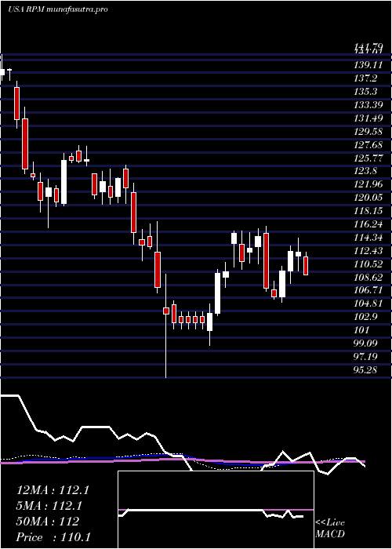Click the '12MA : 112.1' indicator text

(53, 490)
